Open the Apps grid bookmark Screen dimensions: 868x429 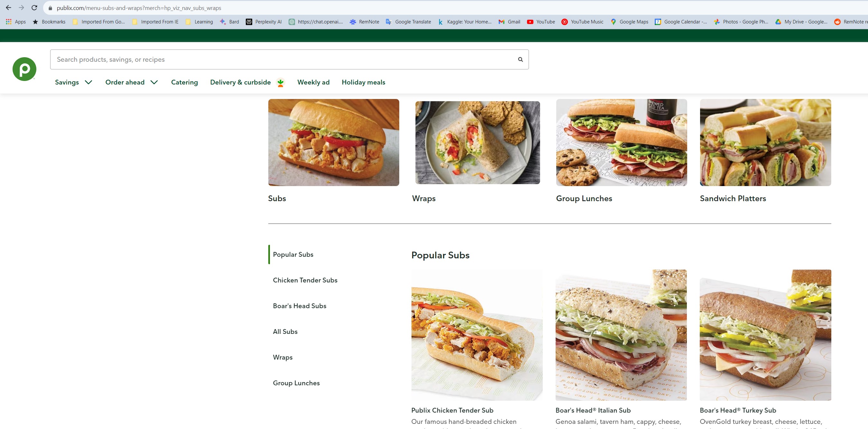click(x=16, y=22)
